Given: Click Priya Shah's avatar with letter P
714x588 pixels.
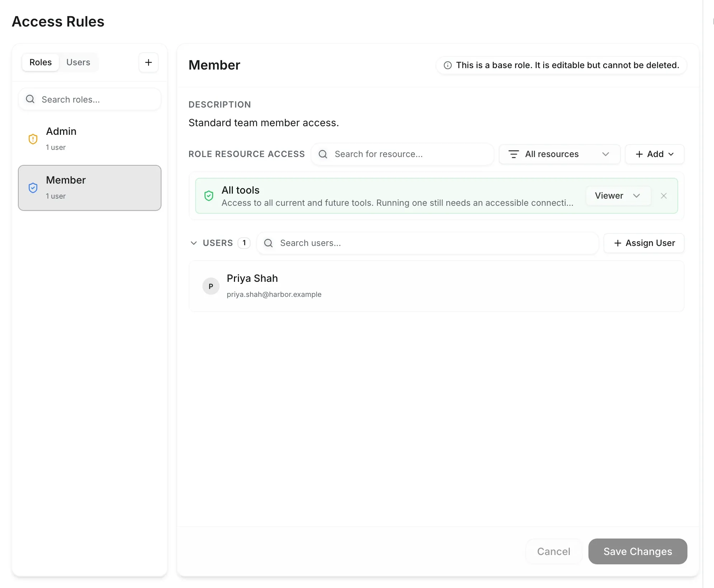Looking at the screenshot, I should 211,286.
